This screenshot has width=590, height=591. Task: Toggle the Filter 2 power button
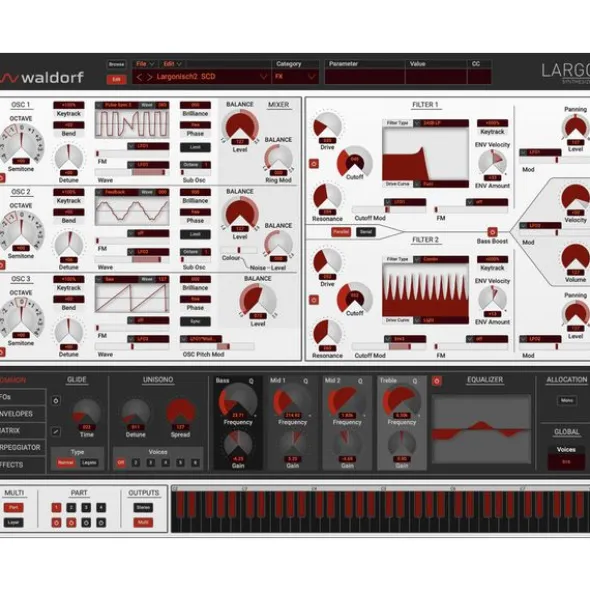coord(314,300)
